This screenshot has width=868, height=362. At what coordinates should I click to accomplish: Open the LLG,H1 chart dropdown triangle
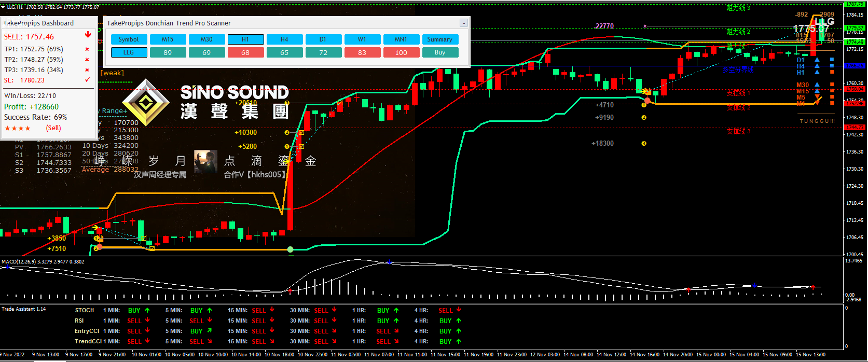click(3, 7)
